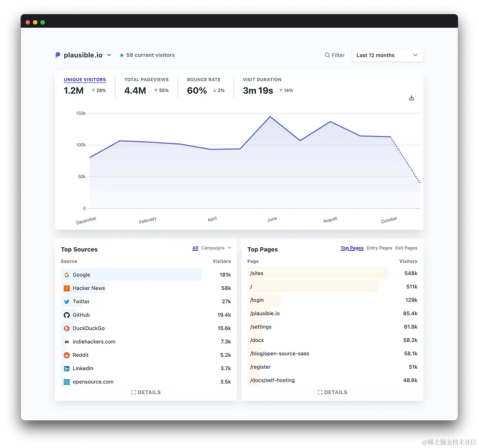The height and width of the screenshot is (448, 479).
Task: Click the August point on the graph
Action: click(330, 121)
